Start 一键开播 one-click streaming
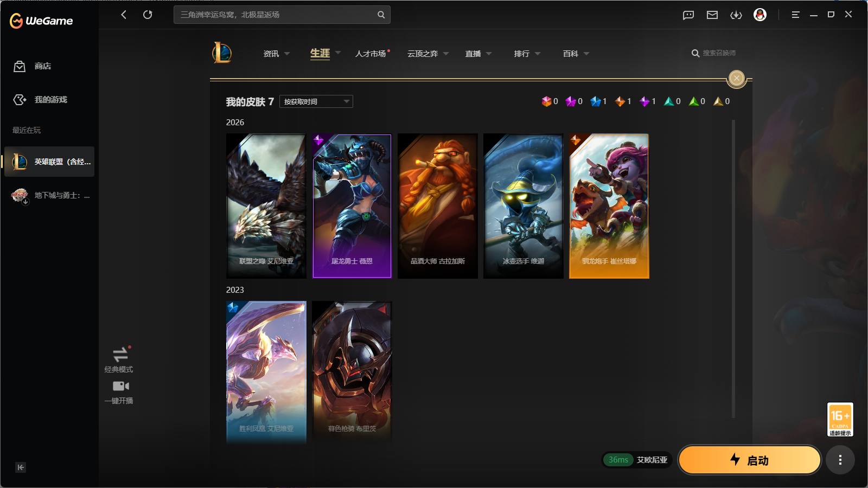The image size is (868, 488). [119, 392]
